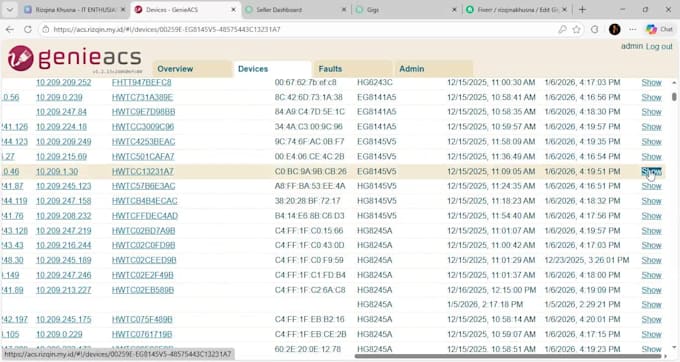The height and width of the screenshot is (362, 680).
Task: Click the GenieACS logo
Action: click(x=75, y=59)
